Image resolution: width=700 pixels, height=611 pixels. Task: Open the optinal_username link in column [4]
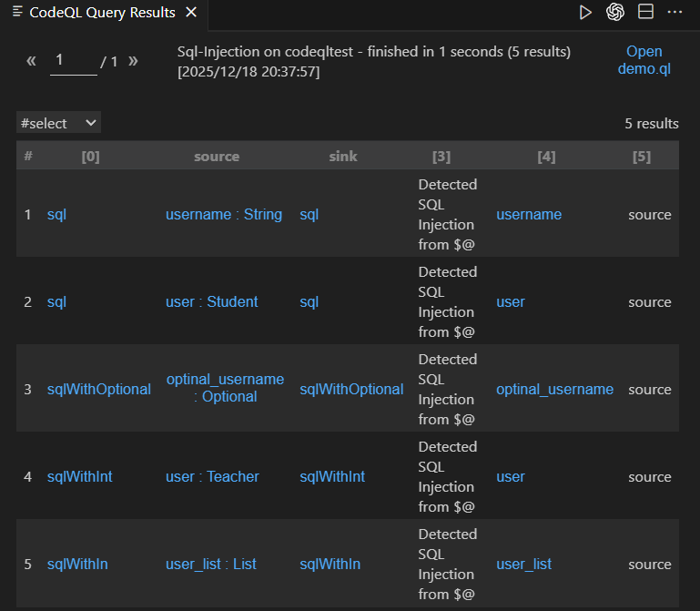(554, 390)
